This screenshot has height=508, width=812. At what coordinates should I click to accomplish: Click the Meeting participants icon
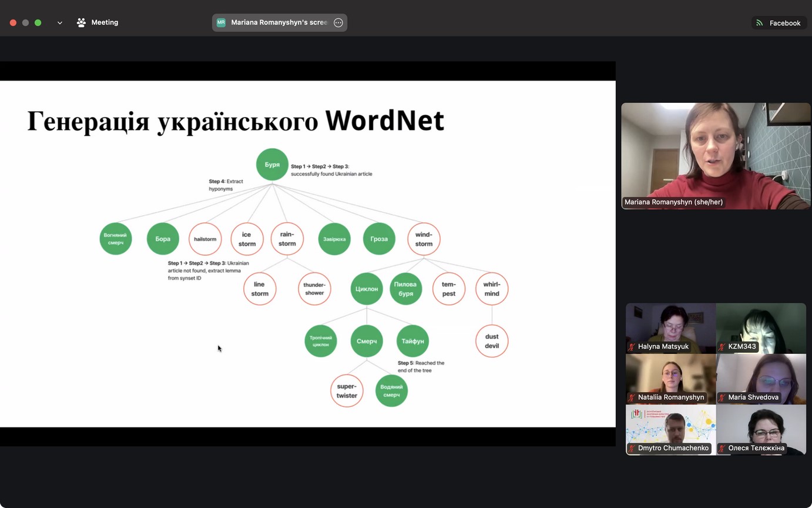point(81,23)
